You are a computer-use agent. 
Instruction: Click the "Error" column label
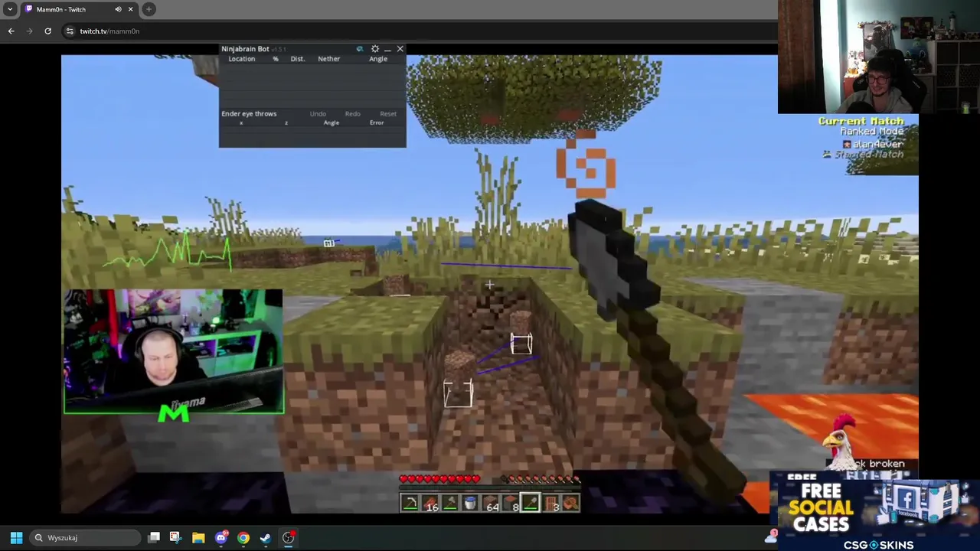click(x=377, y=122)
